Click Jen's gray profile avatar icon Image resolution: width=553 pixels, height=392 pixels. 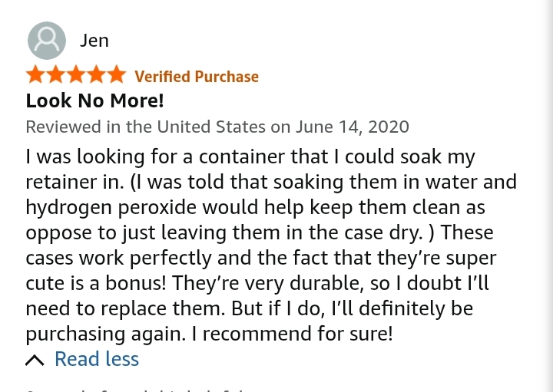[x=47, y=41]
